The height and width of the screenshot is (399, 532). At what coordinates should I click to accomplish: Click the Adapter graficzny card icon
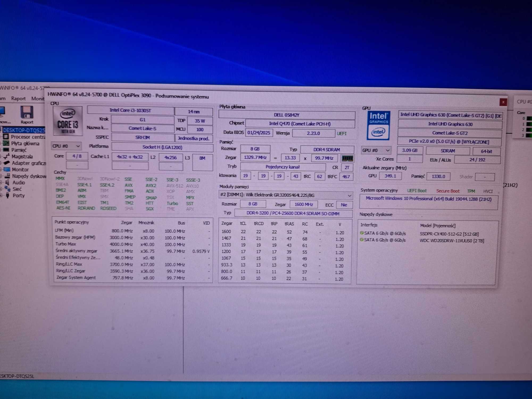[7, 163]
